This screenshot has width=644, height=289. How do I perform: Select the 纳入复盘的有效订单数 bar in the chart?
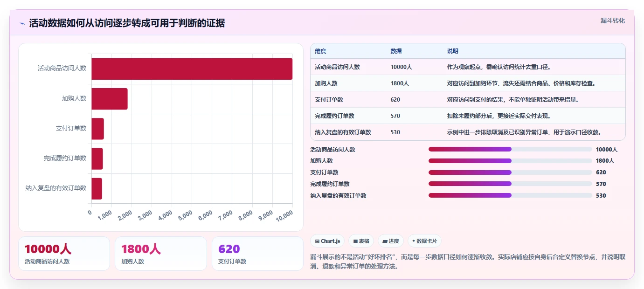click(x=97, y=188)
